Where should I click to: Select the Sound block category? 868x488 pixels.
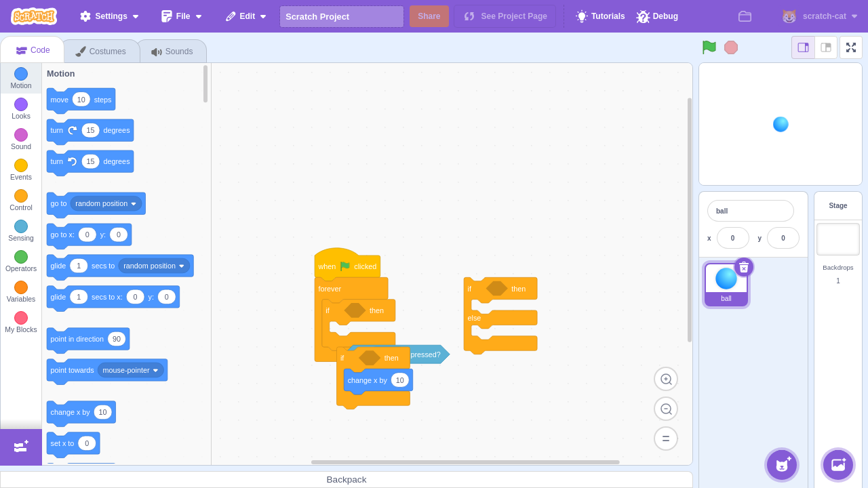pyautogui.click(x=21, y=140)
